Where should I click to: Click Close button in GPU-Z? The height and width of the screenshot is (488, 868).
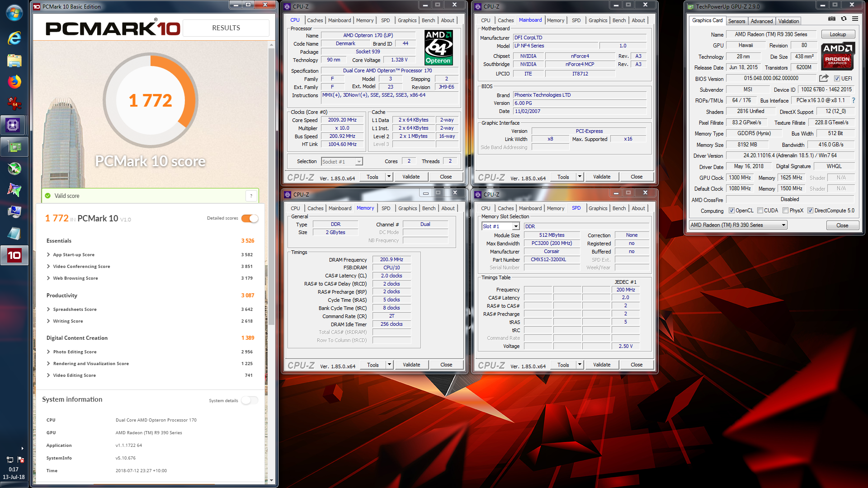point(842,225)
